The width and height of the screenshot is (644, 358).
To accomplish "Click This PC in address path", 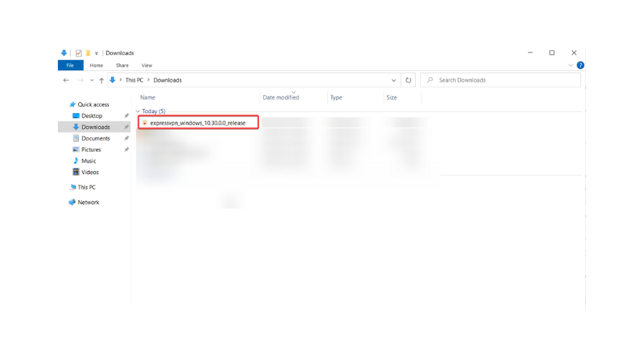I will pos(135,80).
